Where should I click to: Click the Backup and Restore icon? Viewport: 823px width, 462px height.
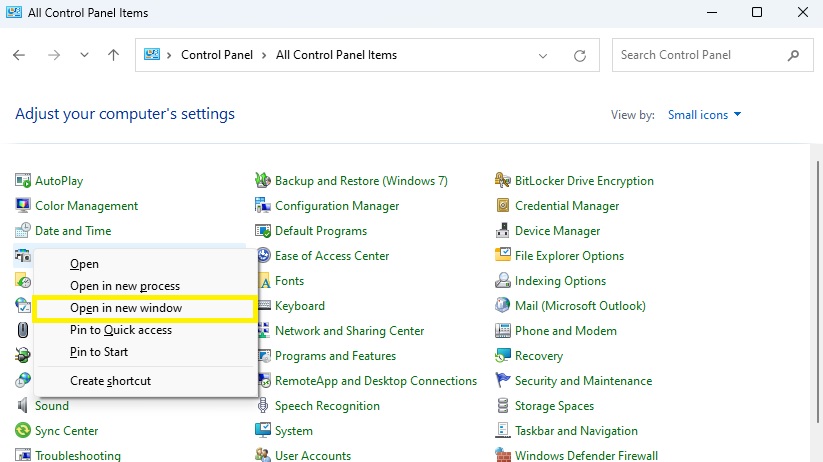click(x=262, y=181)
